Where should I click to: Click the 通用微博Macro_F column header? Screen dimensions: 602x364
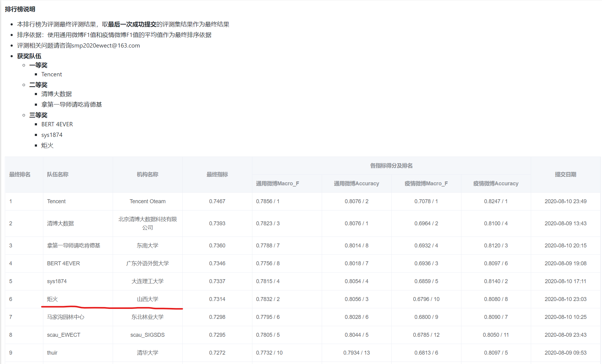[x=277, y=184]
